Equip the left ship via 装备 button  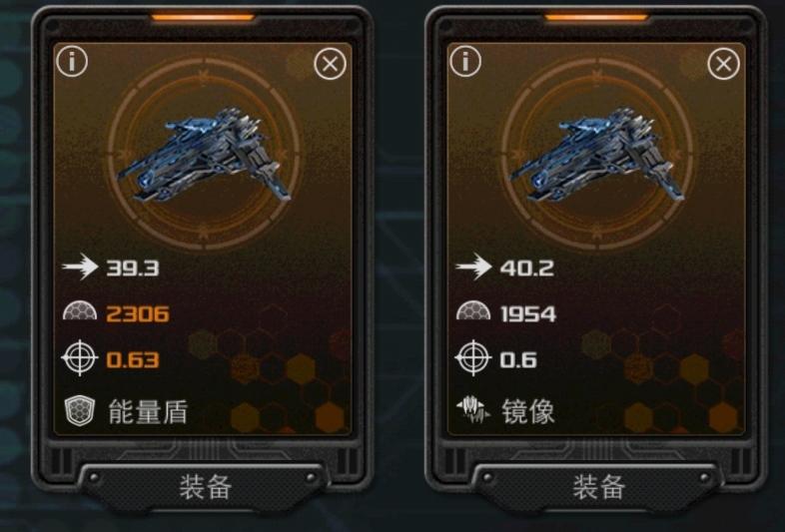coord(206,487)
